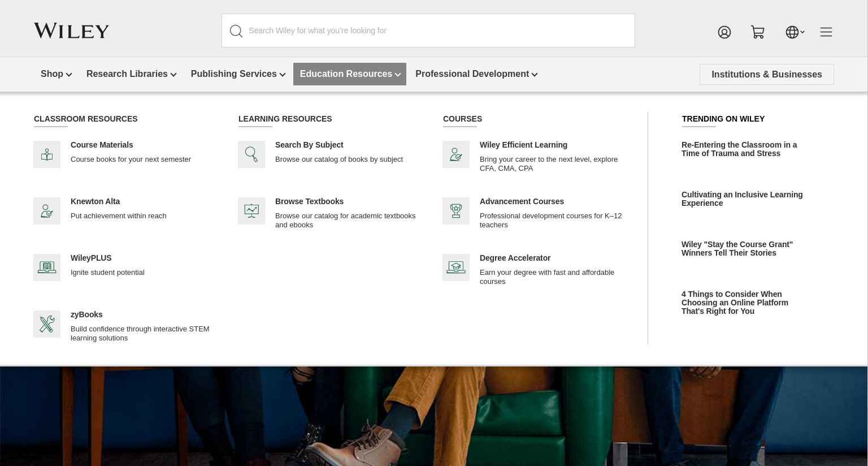Open the Browse Textbooks link
Image resolution: width=868 pixels, height=466 pixels.
click(309, 201)
